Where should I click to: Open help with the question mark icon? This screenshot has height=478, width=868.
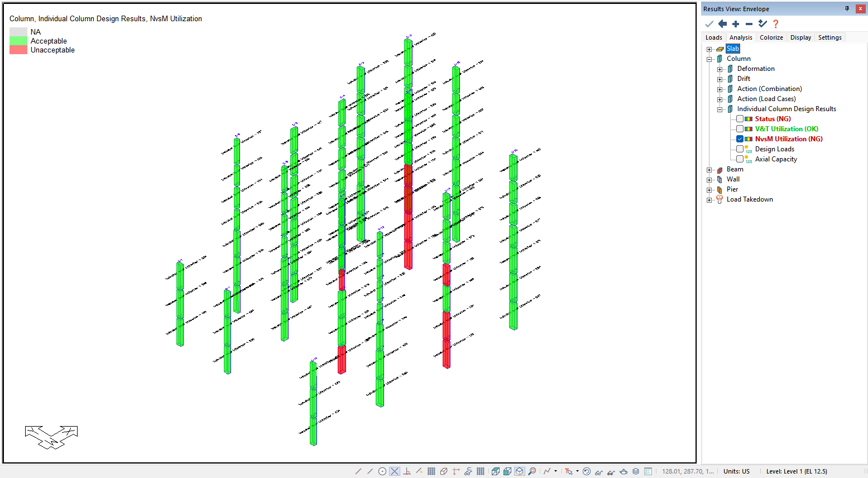(x=775, y=24)
